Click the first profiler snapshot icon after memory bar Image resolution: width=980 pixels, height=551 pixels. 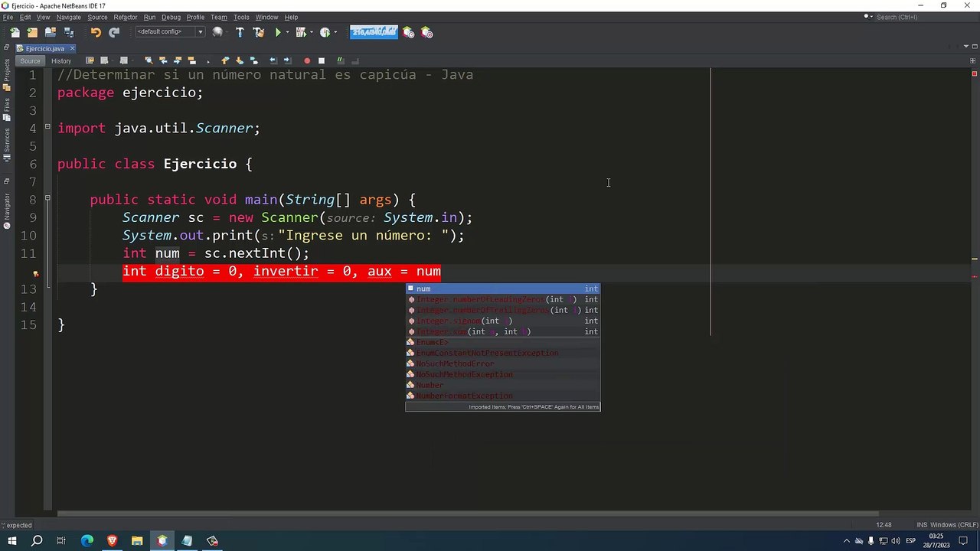409,32
